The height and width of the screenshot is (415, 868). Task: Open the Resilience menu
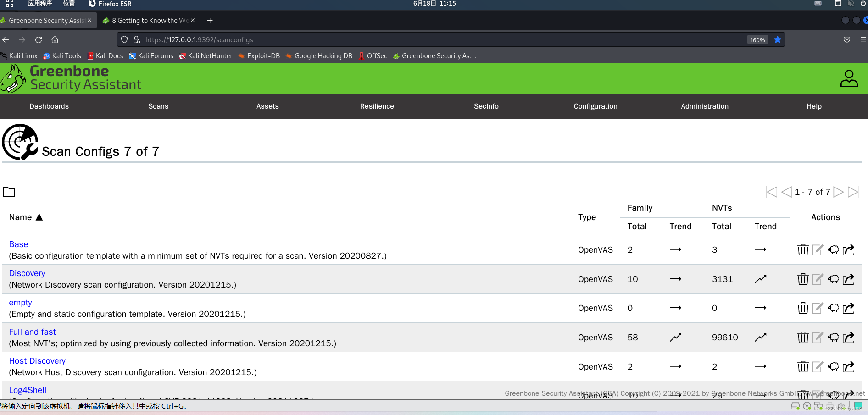coord(377,106)
